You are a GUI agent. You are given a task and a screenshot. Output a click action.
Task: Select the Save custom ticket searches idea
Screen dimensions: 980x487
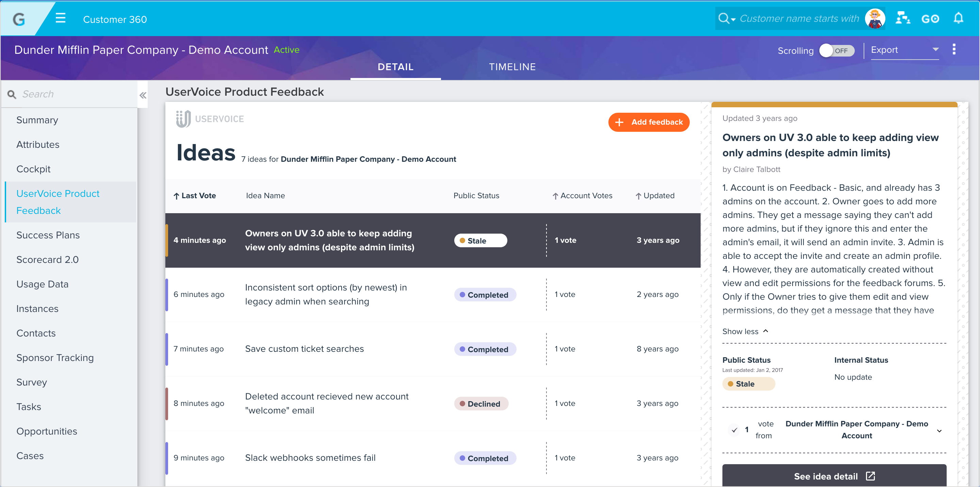tap(432, 349)
